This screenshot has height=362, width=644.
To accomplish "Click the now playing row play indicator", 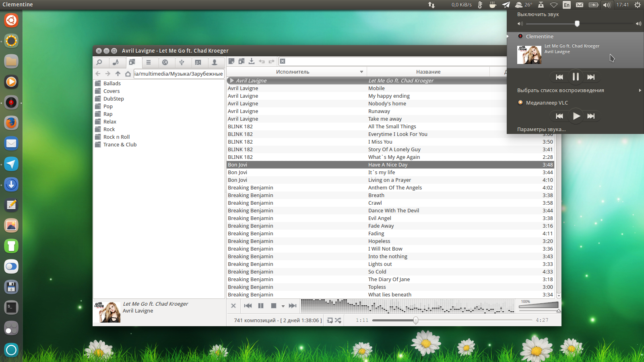I will pyautogui.click(x=232, y=80).
